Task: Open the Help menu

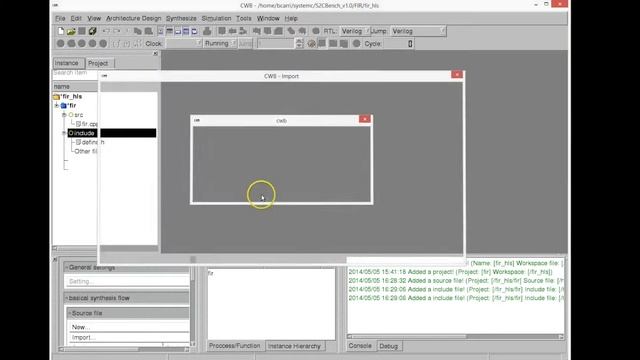Action: point(291,18)
